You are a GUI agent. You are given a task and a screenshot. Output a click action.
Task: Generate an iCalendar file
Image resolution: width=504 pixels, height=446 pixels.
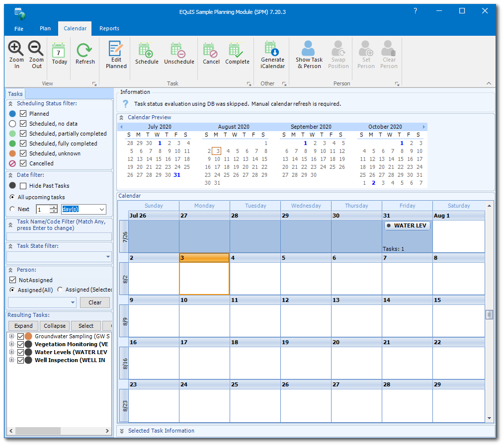[x=272, y=53]
